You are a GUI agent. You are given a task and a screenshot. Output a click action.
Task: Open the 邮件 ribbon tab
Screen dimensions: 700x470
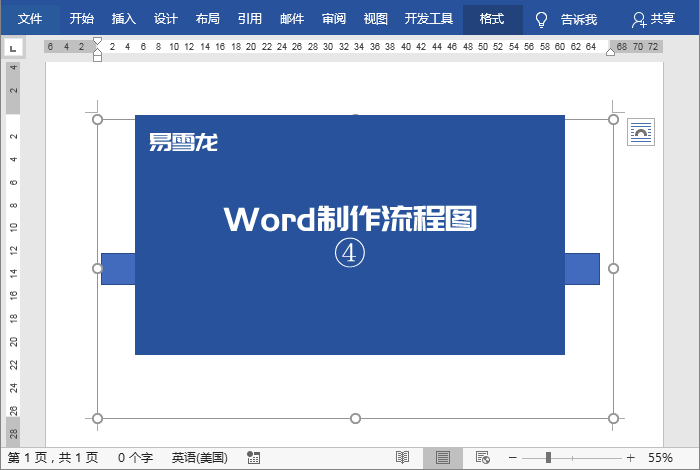[292, 19]
